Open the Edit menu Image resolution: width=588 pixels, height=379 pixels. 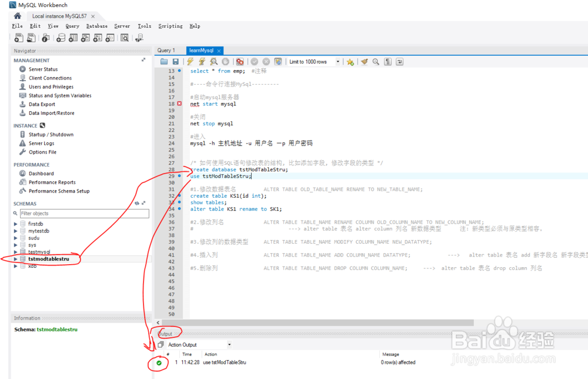(x=35, y=26)
